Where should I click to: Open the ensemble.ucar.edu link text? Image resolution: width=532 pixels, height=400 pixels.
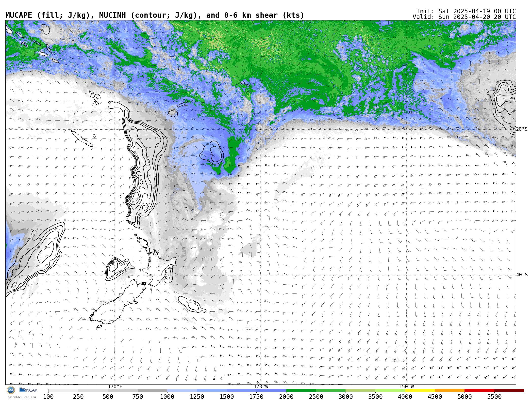click(22, 397)
